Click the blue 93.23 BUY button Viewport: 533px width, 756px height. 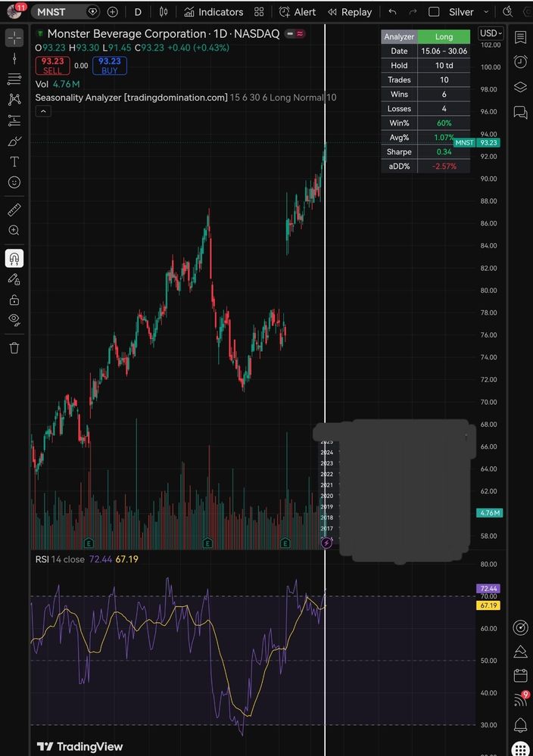110,66
